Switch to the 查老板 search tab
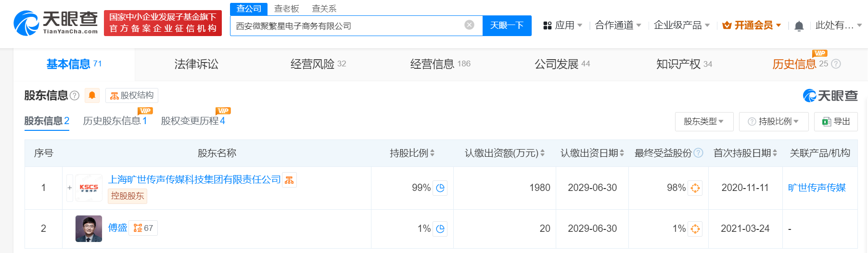This screenshot has width=868, height=253. click(x=287, y=9)
